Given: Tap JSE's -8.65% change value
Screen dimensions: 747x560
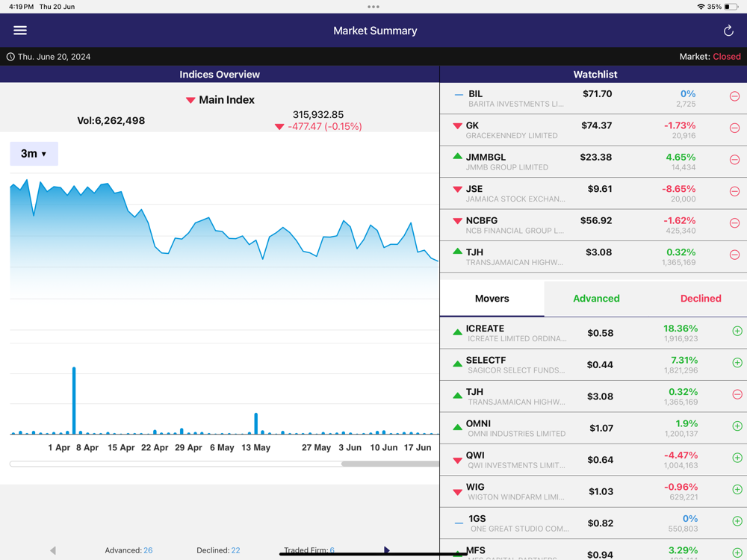Looking at the screenshot, I should [678, 189].
